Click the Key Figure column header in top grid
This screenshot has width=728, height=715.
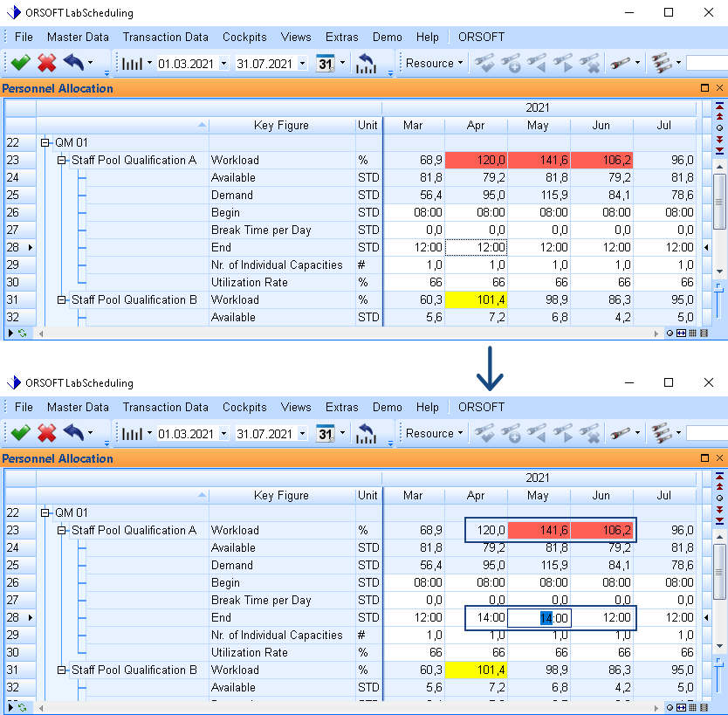[x=281, y=126]
